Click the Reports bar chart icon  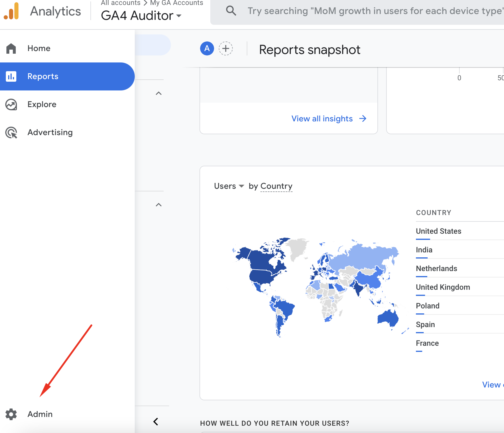pos(11,76)
